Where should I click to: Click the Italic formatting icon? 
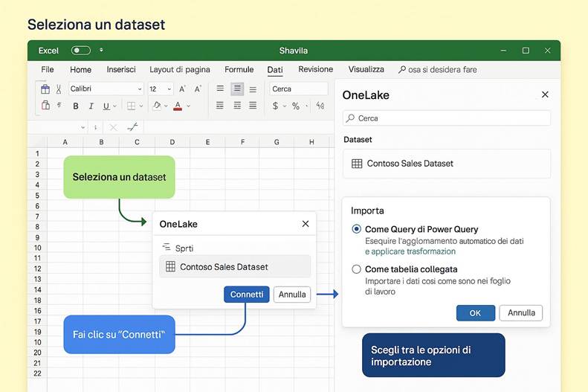91,106
